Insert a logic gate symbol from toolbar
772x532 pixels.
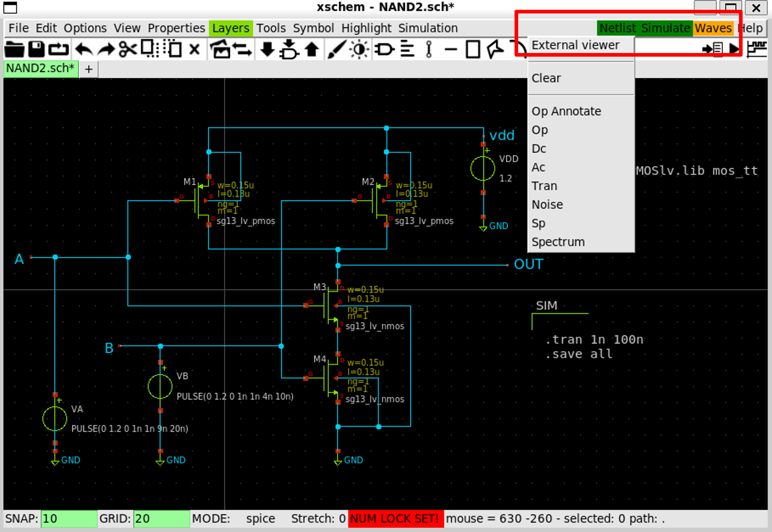(x=384, y=50)
